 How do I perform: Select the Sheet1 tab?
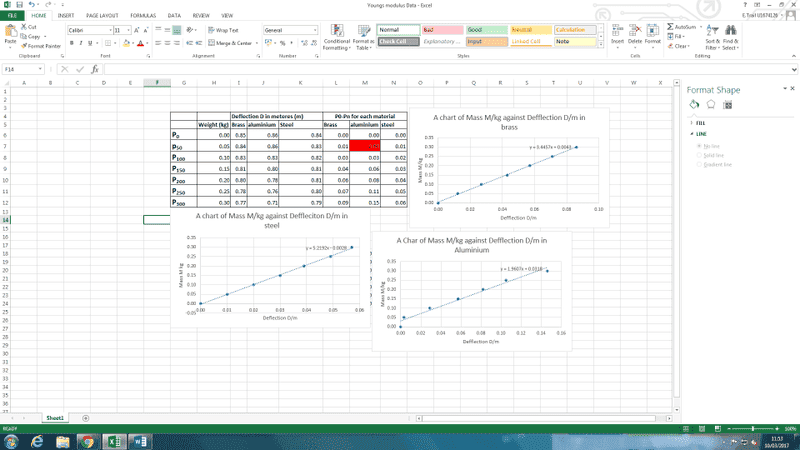coord(55,418)
